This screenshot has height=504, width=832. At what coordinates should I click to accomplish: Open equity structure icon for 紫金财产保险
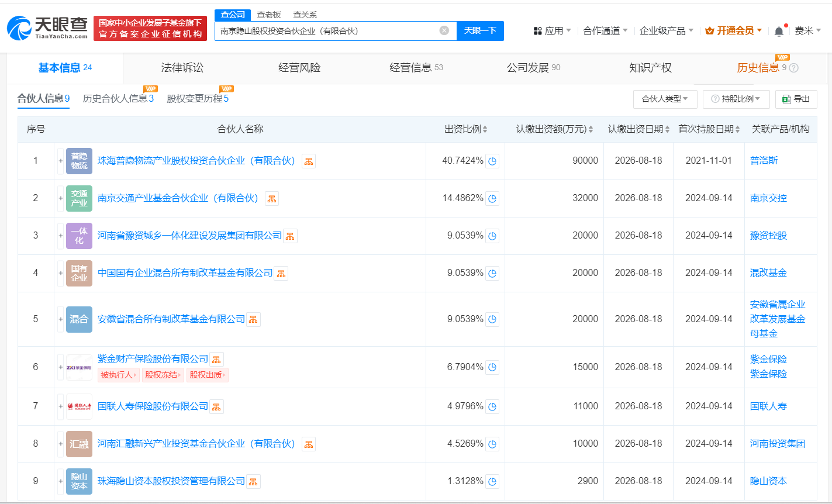point(217,360)
